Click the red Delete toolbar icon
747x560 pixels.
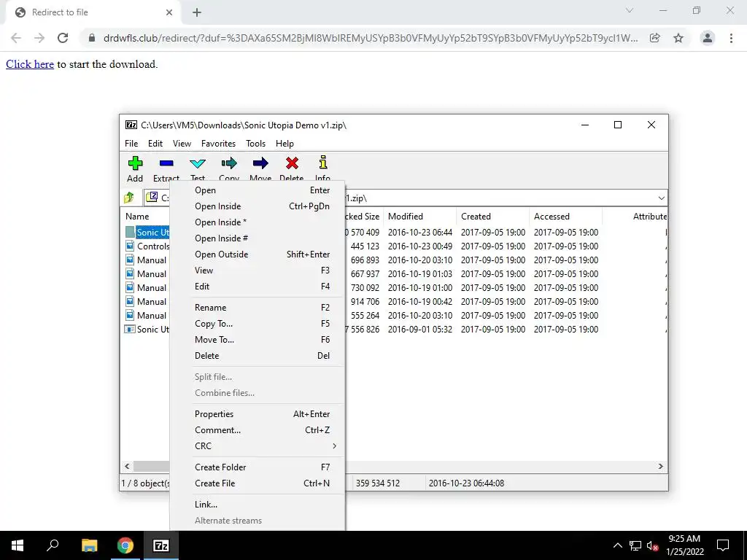point(292,163)
